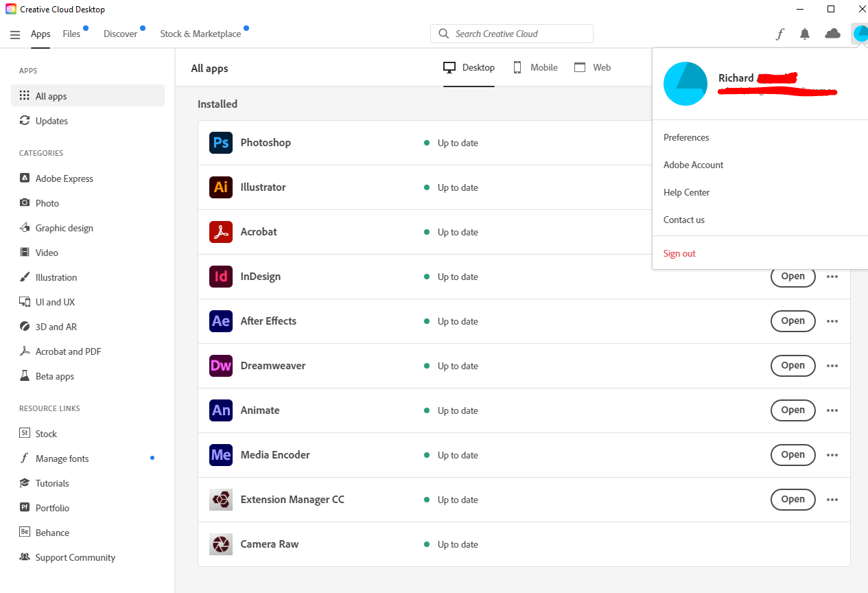This screenshot has height=593, width=868.
Task: Open the Photo category
Action: coord(88,203)
